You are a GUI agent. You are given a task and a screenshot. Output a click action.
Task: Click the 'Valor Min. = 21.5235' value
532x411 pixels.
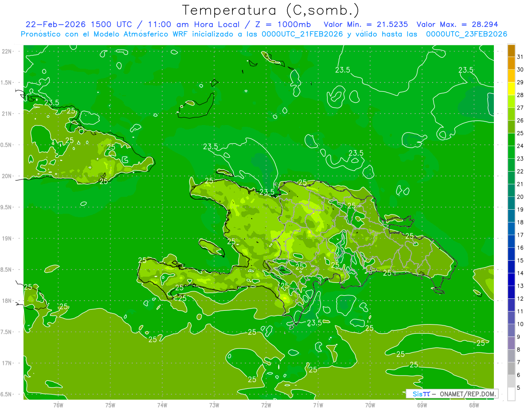click(x=366, y=24)
